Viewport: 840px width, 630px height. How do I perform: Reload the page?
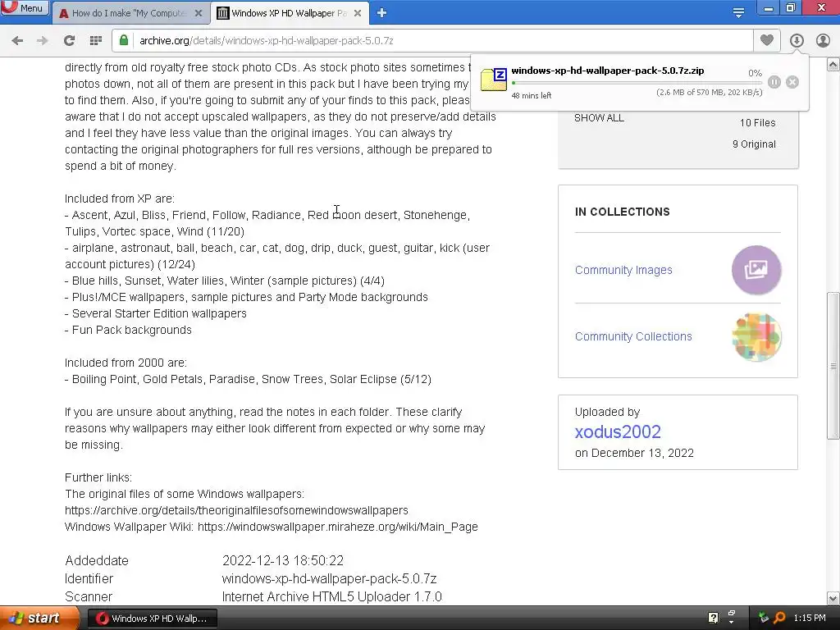pos(69,41)
